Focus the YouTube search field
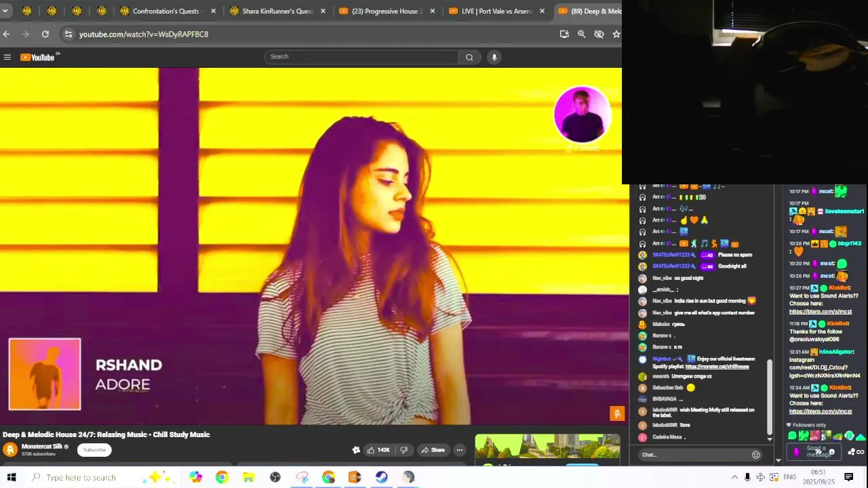Image resolution: width=868 pixels, height=488 pixels. 361,57
